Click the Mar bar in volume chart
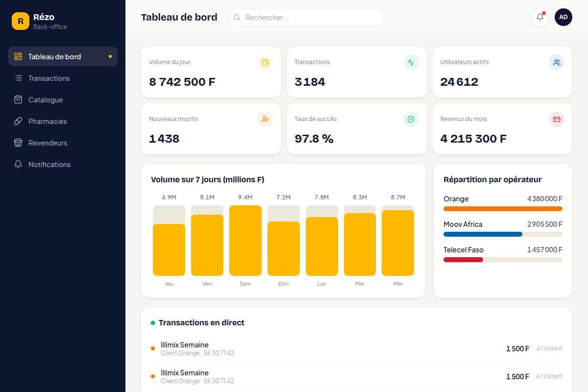This screenshot has height=392, width=588. point(360,245)
